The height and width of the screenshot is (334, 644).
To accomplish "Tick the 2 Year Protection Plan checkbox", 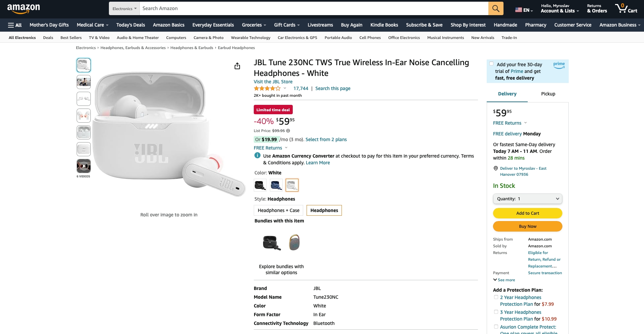I will [496, 297].
